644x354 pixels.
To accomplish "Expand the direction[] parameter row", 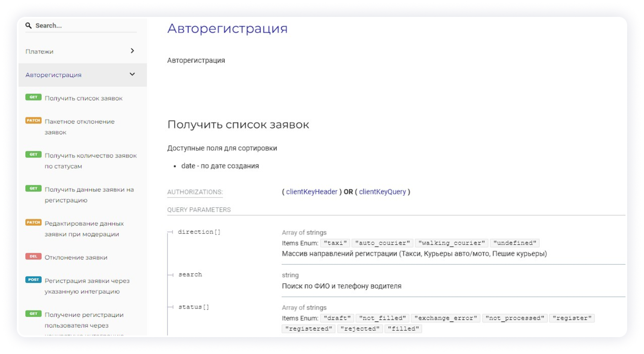I will click(x=199, y=232).
